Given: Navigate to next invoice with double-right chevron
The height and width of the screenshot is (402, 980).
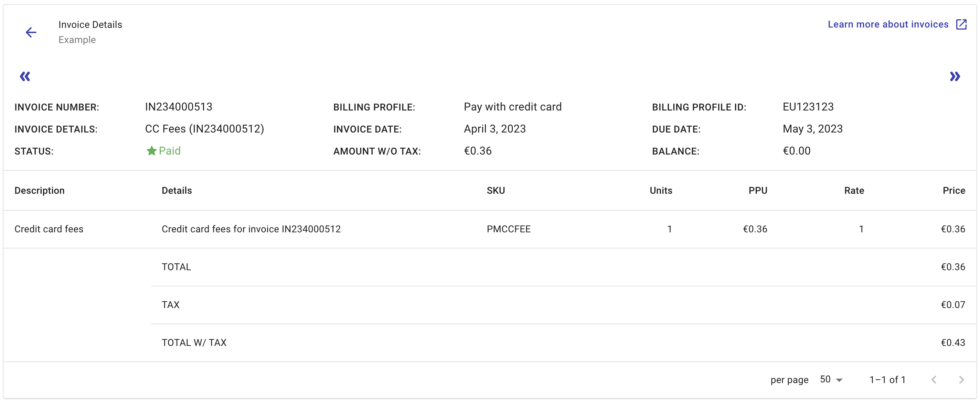Looking at the screenshot, I should pos(955,76).
